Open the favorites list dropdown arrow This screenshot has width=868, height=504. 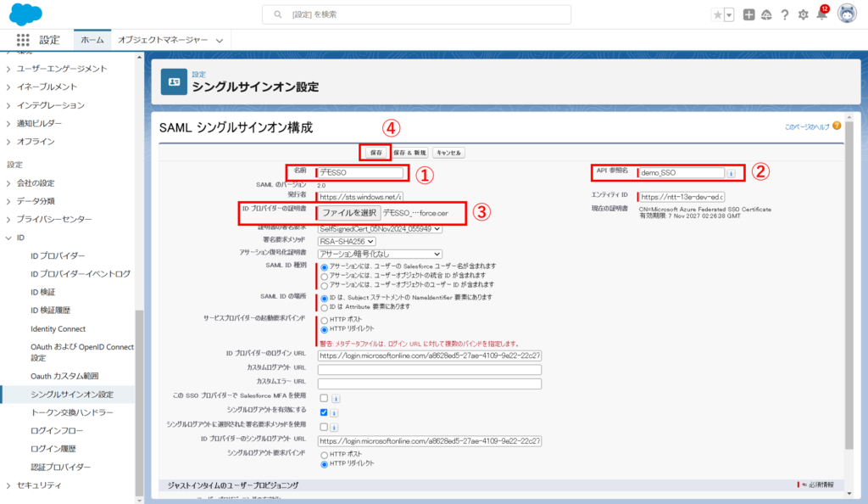729,15
